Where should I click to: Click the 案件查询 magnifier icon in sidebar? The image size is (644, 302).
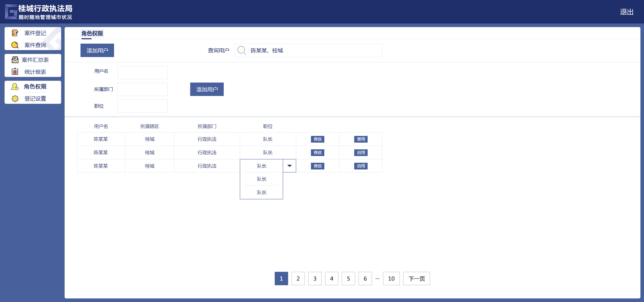click(15, 45)
